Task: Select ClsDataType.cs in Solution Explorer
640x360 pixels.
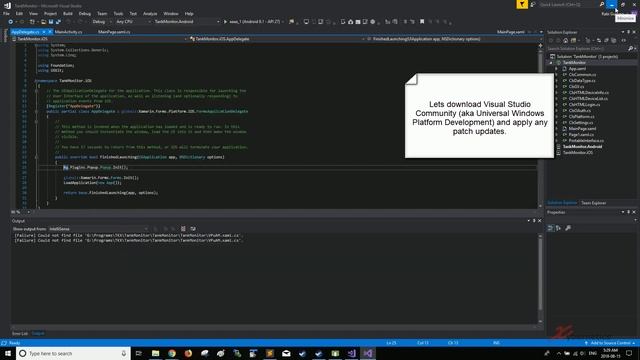Action: (582, 81)
